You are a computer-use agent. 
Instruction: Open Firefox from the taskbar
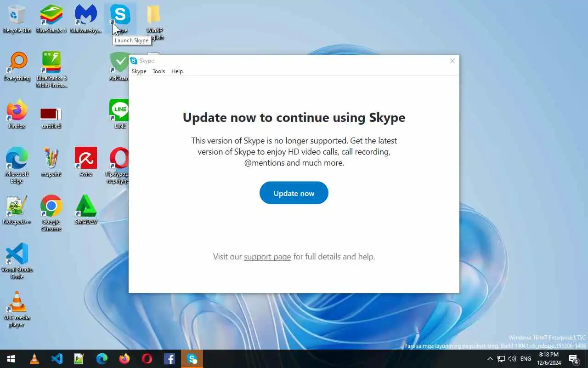click(124, 359)
